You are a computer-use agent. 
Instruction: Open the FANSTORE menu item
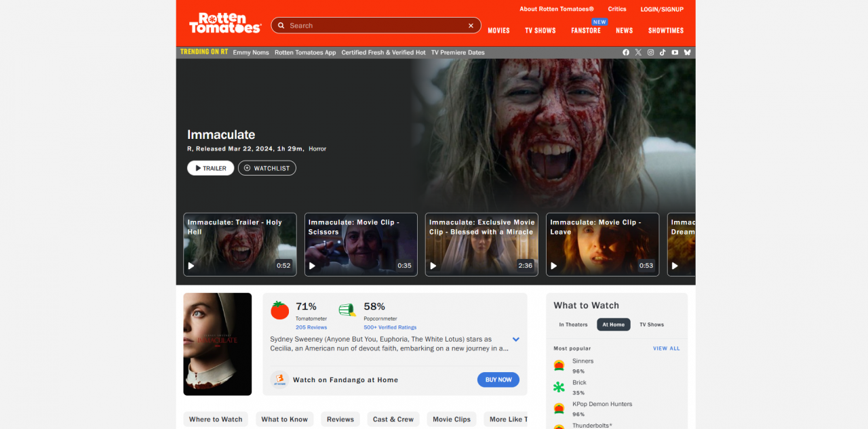coord(586,30)
